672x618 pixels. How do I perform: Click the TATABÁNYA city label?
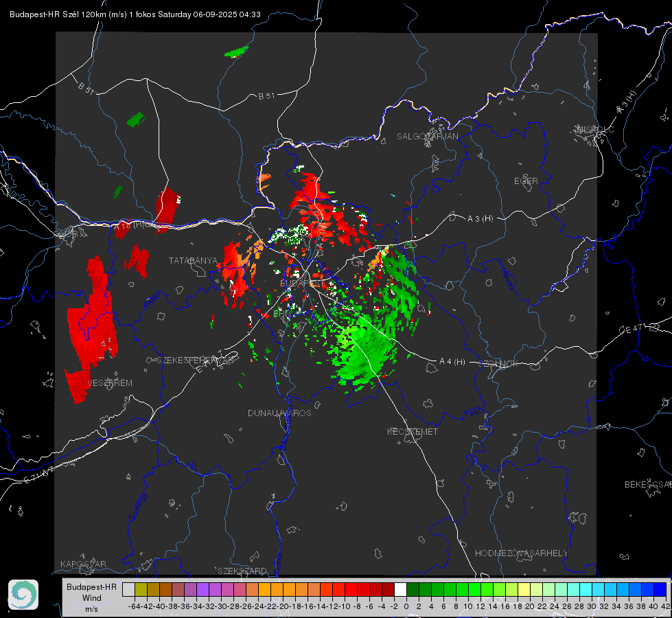tap(193, 260)
